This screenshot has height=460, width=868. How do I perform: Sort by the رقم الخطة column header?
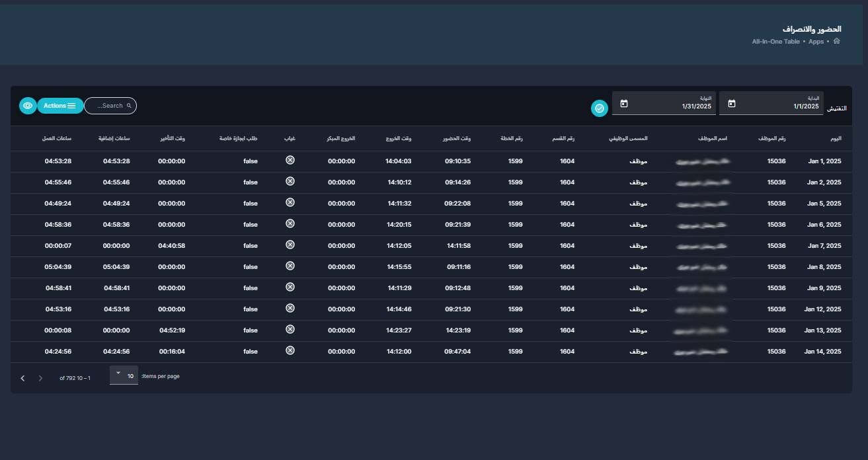click(x=512, y=139)
